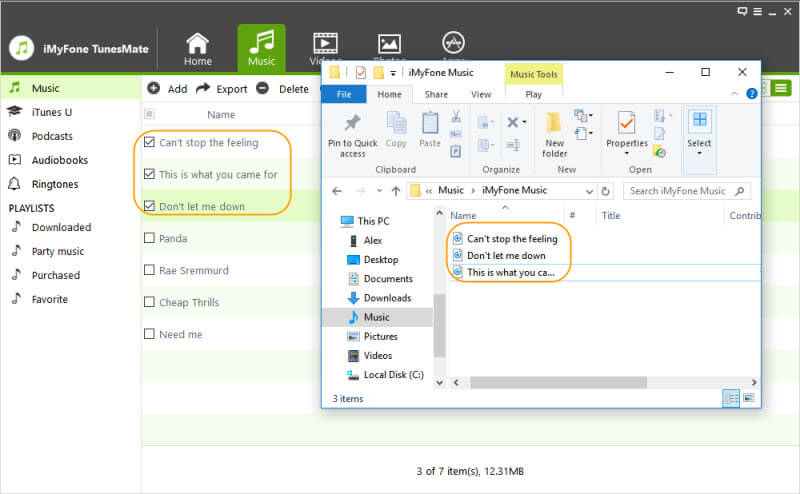Uncheck Don't let me down
This screenshot has height=494, width=800.
(x=149, y=206)
